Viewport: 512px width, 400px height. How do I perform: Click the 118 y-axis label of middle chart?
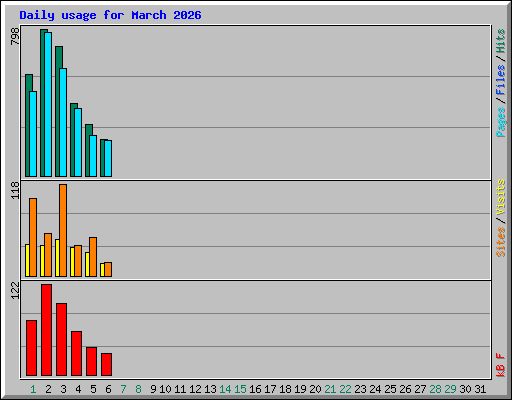[x=15, y=190]
